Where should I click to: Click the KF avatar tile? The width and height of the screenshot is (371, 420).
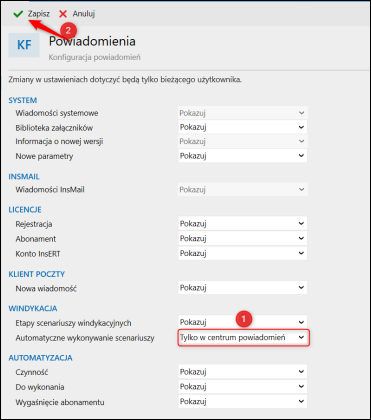point(24,45)
